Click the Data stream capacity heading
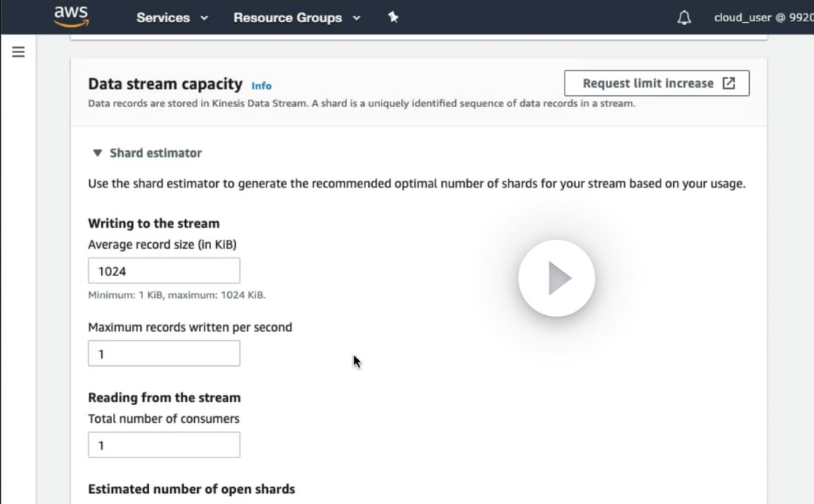This screenshot has height=504, width=814. coord(165,84)
